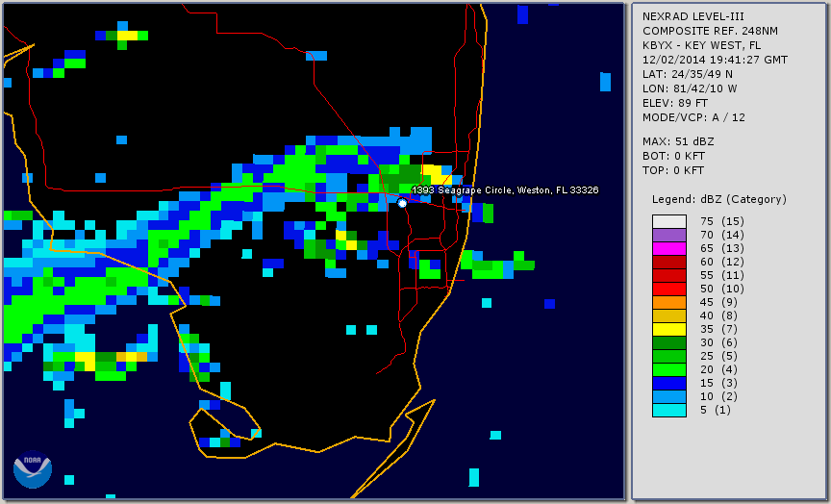Click the KBYX - KEY WEST, FL text
Screen dimensions: 831x504
coord(702,45)
